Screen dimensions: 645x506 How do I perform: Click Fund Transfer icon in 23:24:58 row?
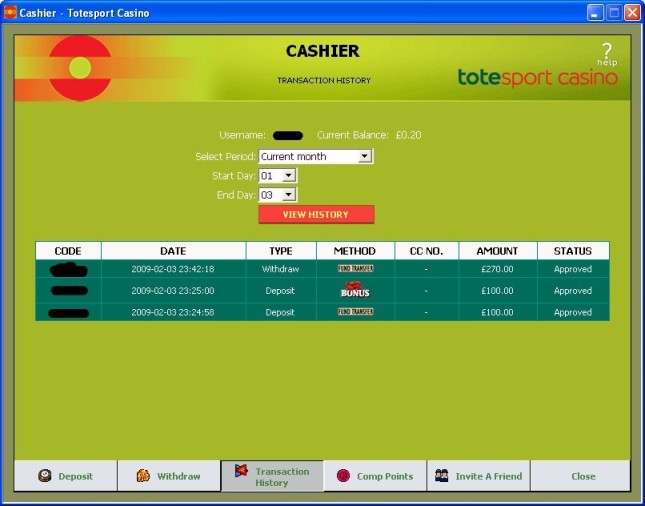[x=355, y=312]
